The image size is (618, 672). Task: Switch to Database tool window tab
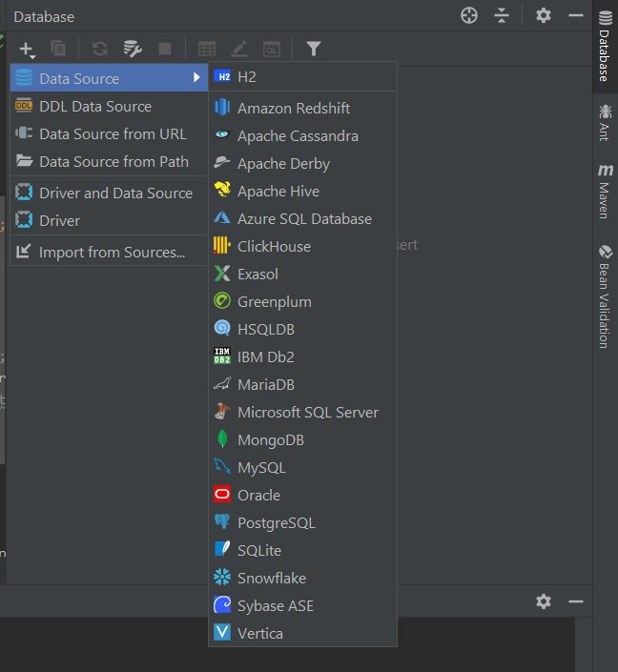(606, 47)
